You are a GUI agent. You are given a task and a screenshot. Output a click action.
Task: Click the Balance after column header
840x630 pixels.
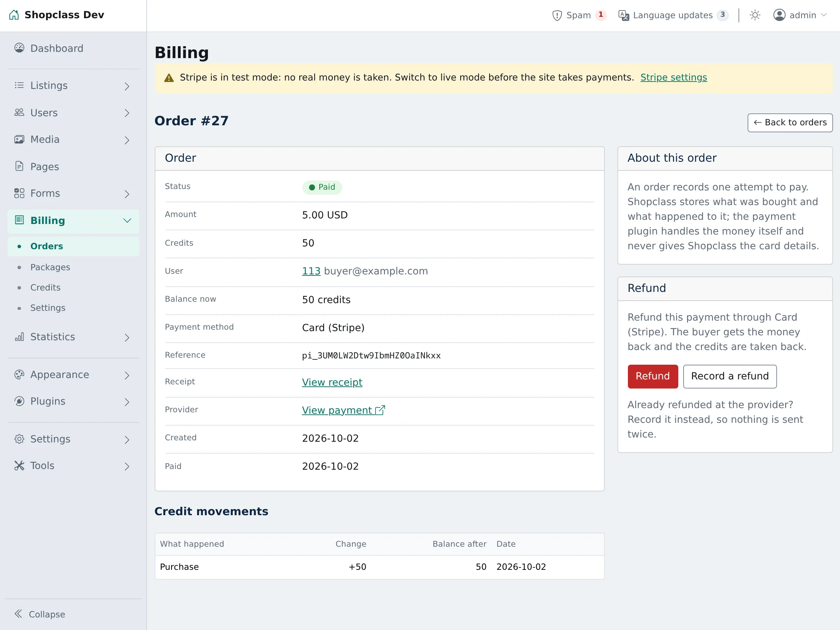tap(459, 544)
